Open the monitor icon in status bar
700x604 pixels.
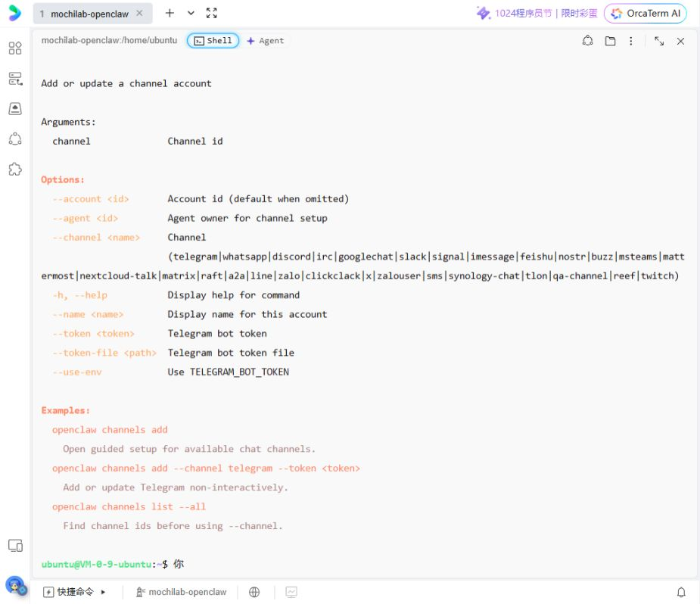291,592
